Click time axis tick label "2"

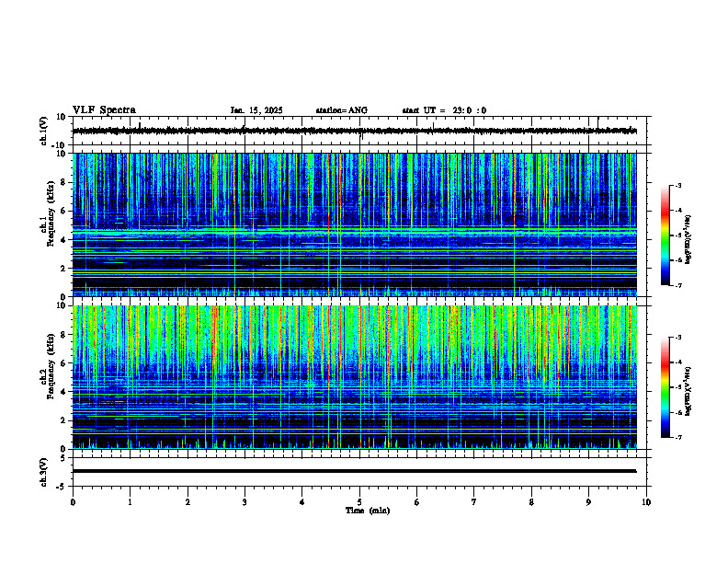coord(188,502)
